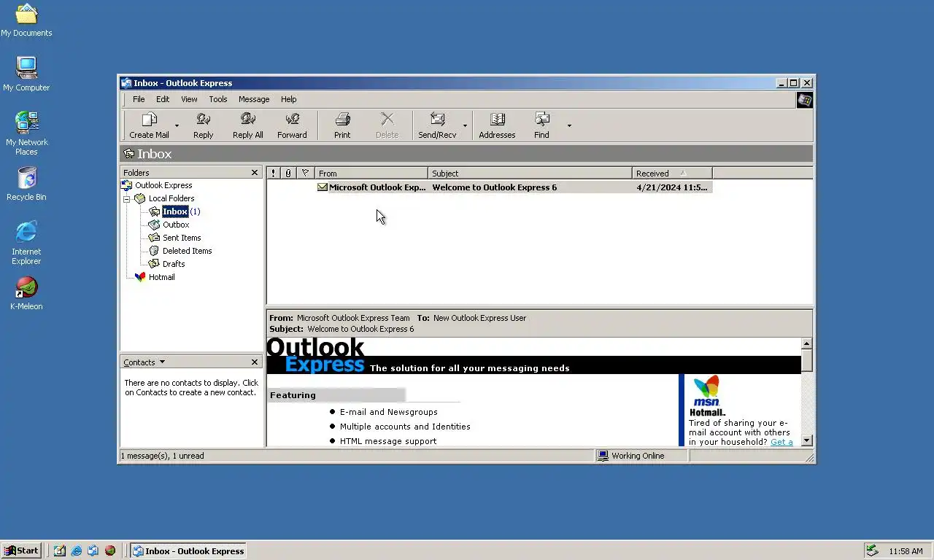Image resolution: width=934 pixels, height=560 pixels.
Task: Open the Help menu
Action: pos(289,99)
